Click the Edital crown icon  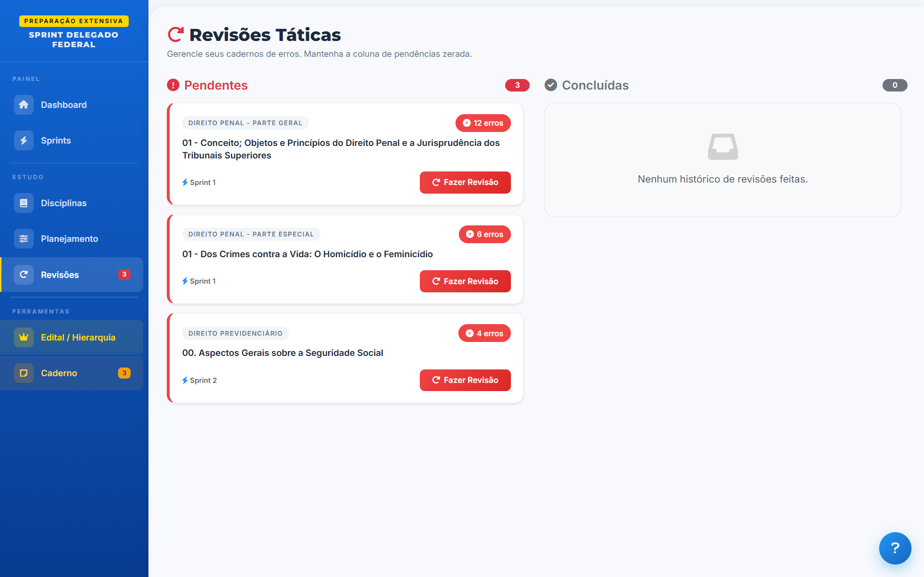click(x=24, y=337)
